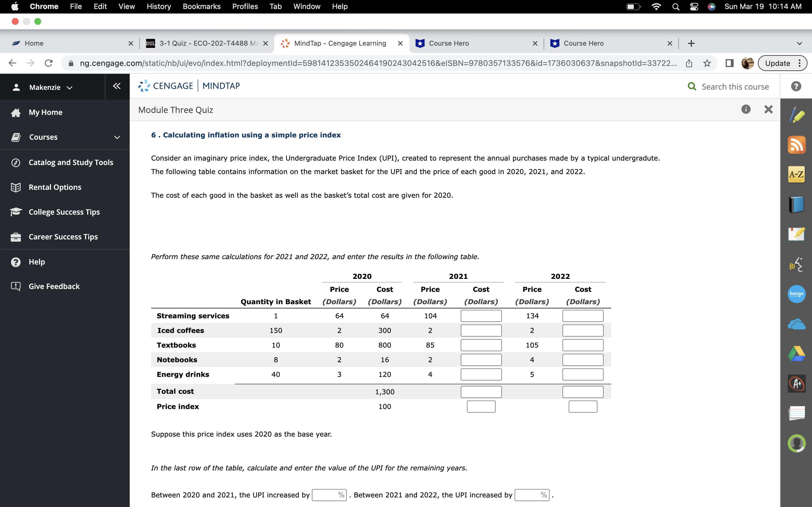Open Rental Options from the sidebar
812x507 pixels.
click(55, 187)
